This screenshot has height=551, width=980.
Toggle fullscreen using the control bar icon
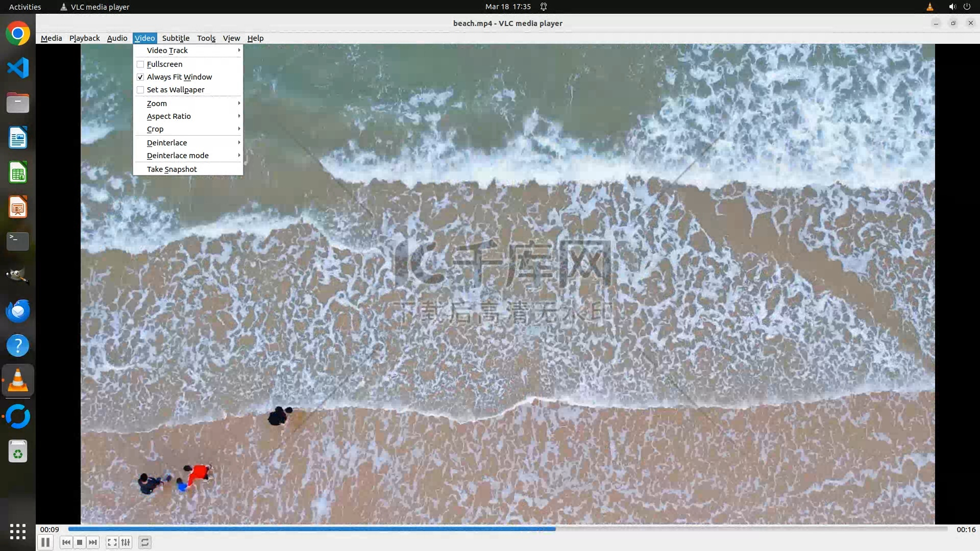112,542
